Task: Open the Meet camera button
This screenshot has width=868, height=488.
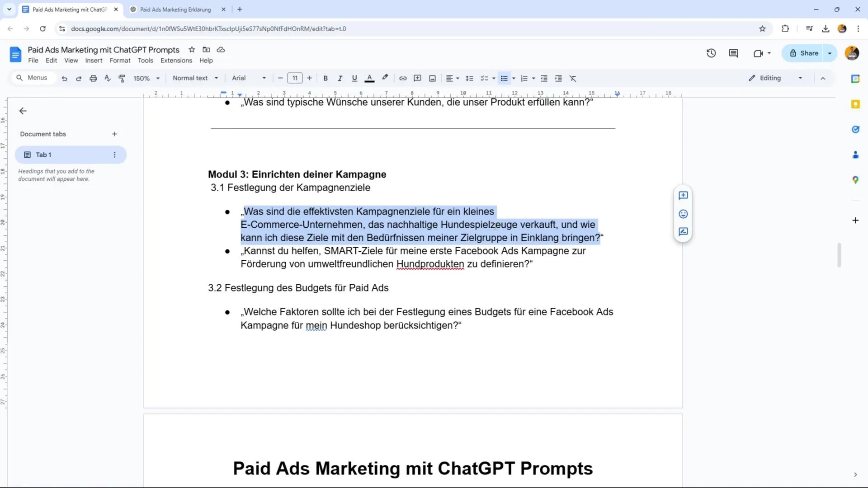Action: pos(762,53)
